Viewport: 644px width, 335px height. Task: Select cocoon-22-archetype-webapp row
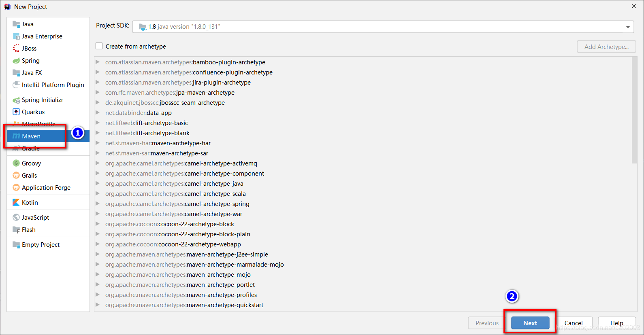(x=363, y=244)
